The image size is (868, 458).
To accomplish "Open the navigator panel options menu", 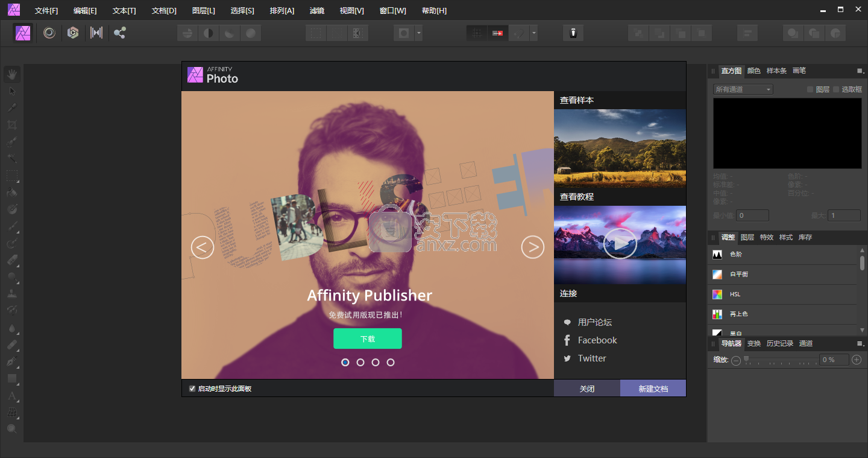I will pos(860,343).
